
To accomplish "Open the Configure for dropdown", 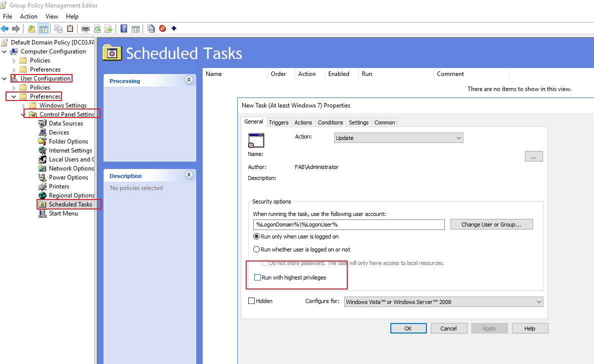I will [443, 302].
